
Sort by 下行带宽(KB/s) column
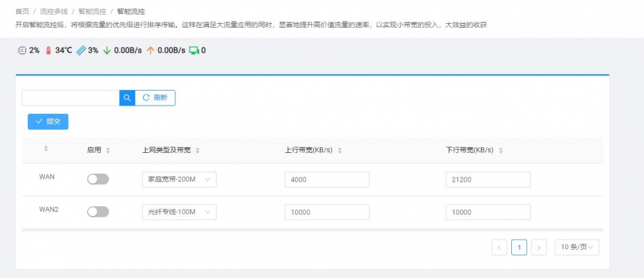click(x=500, y=150)
